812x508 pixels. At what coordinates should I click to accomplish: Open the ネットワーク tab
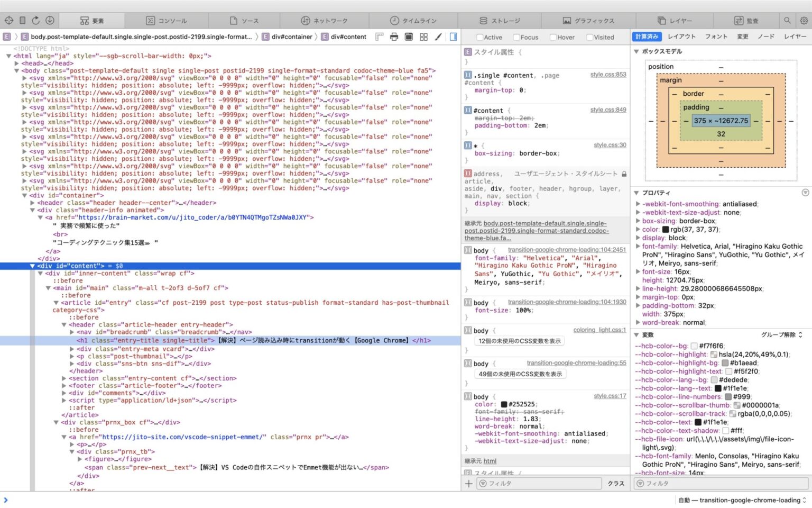325,21
